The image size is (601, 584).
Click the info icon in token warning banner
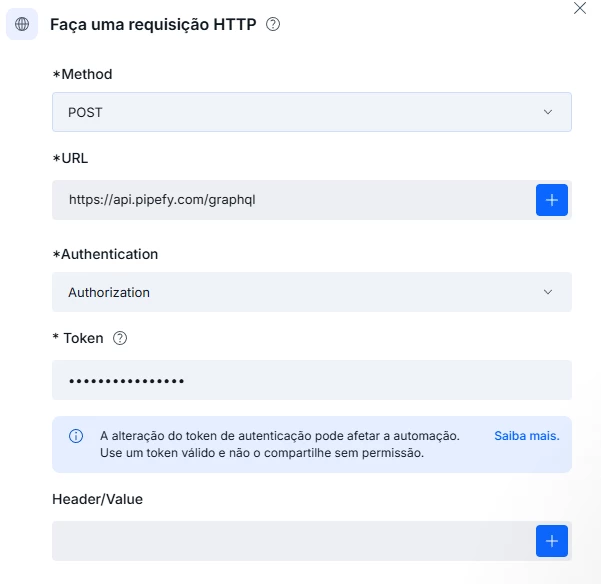point(76,436)
